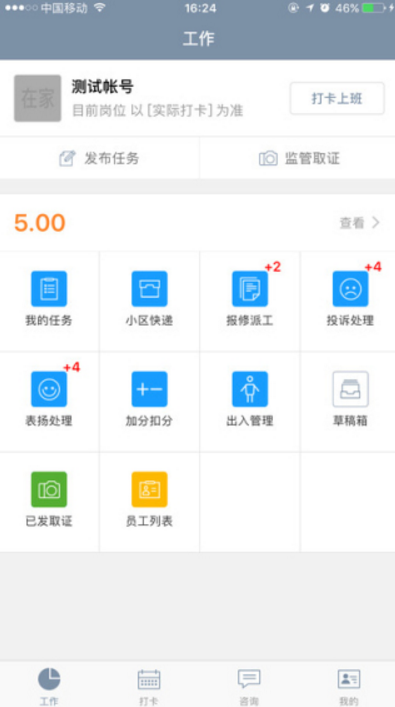Click the 查看 link
395x707 pixels.
tap(352, 223)
